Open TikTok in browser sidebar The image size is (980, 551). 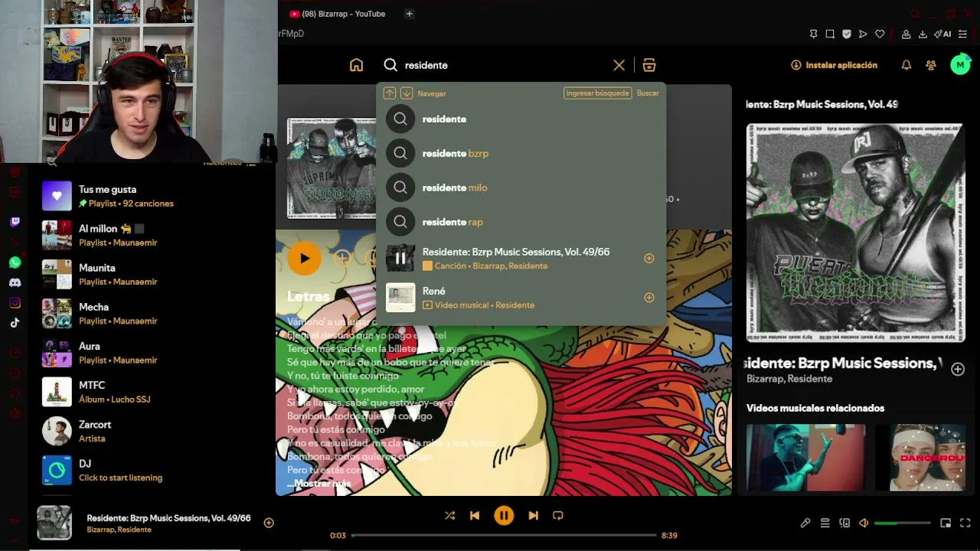click(x=15, y=322)
